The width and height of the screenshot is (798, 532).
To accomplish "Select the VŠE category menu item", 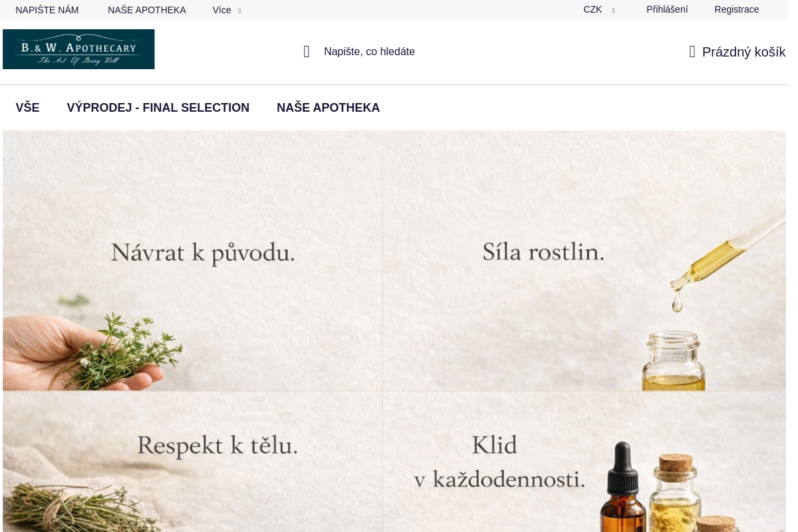I will coord(27,108).
